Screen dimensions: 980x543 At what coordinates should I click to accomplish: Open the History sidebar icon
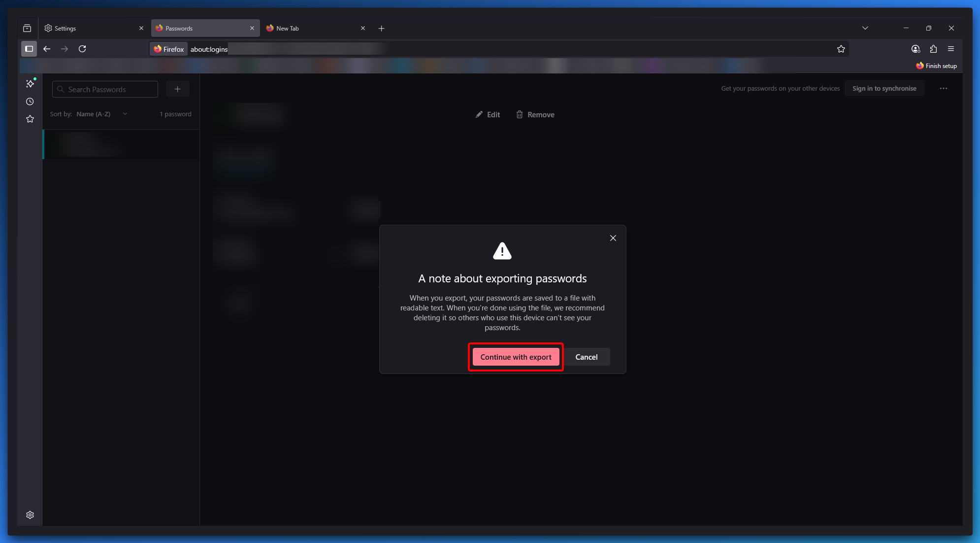[30, 102]
